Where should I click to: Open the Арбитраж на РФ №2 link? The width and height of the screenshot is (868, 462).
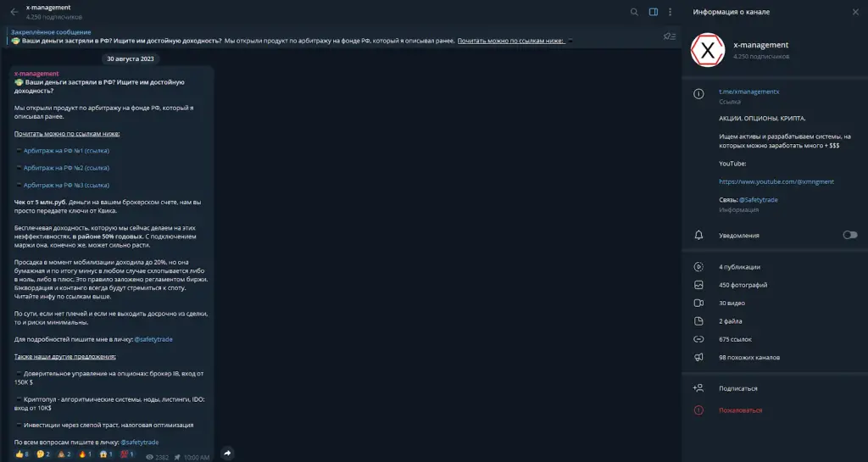coord(66,168)
